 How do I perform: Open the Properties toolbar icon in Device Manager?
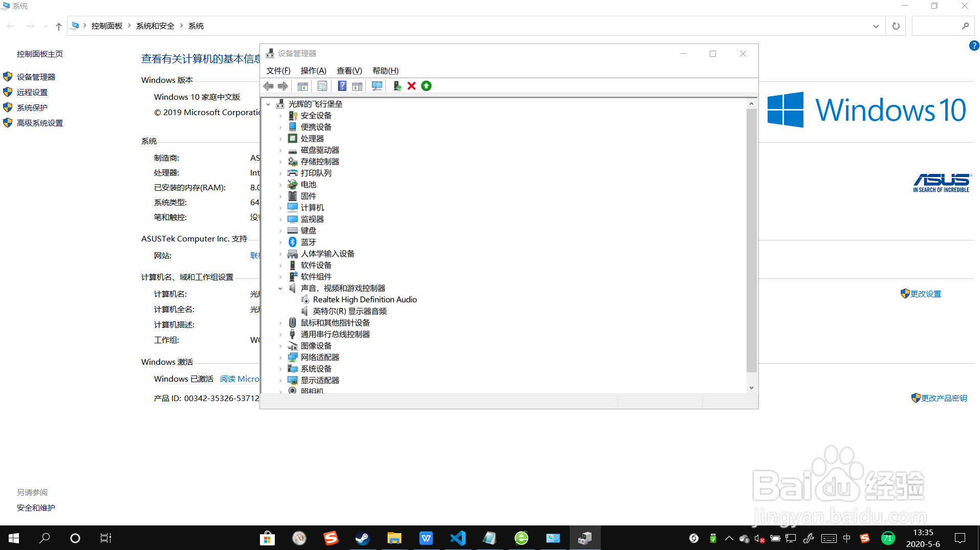[322, 86]
